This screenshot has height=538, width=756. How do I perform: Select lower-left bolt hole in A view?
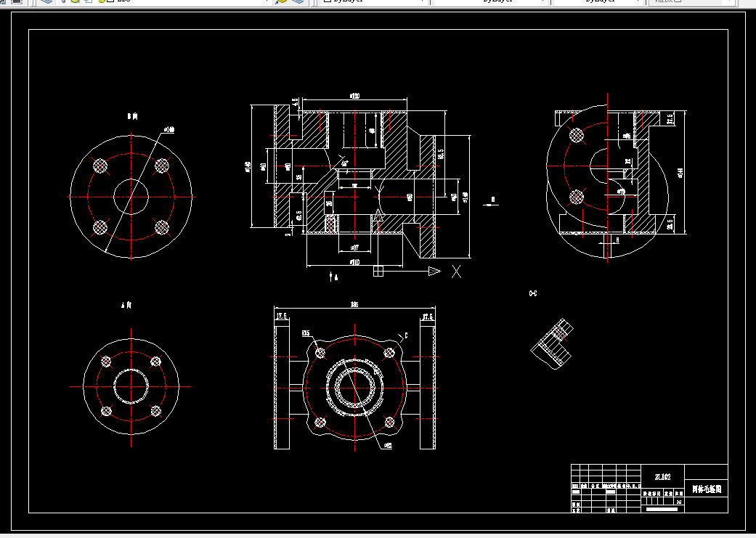coord(106,411)
